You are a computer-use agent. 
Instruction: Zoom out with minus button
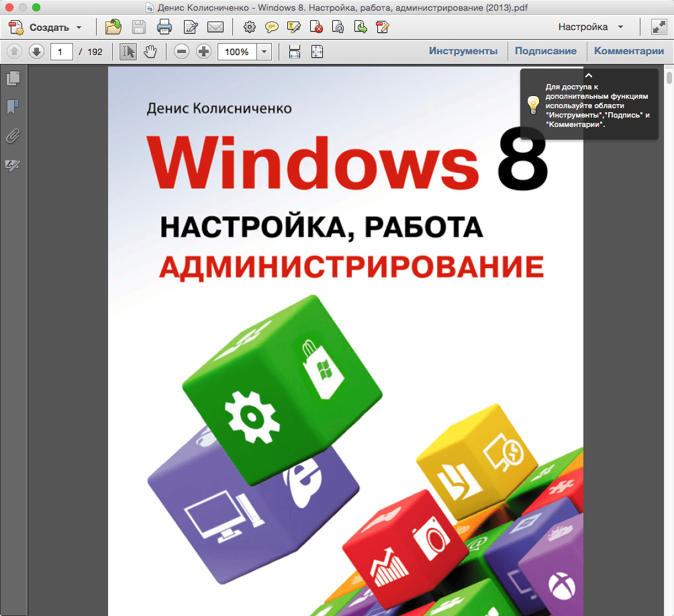(x=181, y=52)
